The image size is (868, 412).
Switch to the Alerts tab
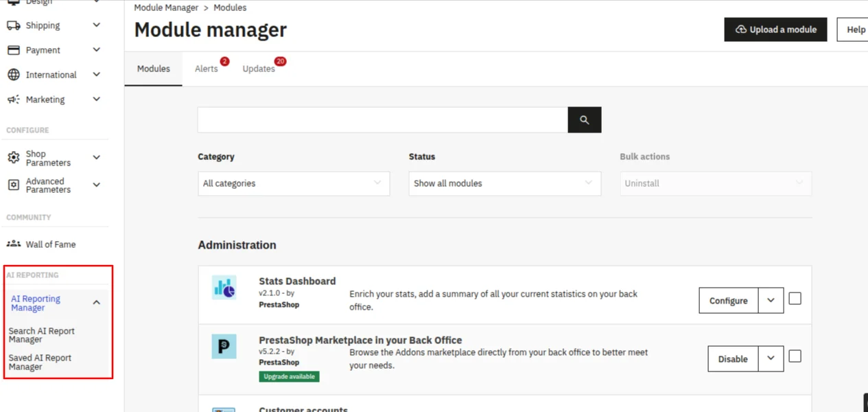click(207, 69)
